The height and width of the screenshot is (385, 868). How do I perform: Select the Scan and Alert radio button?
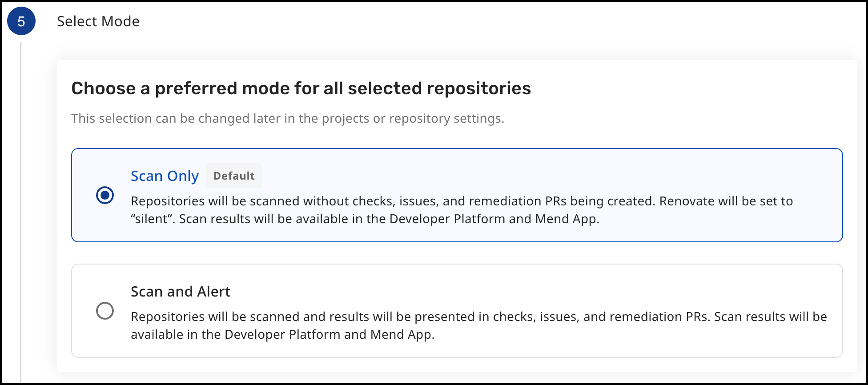coord(105,311)
